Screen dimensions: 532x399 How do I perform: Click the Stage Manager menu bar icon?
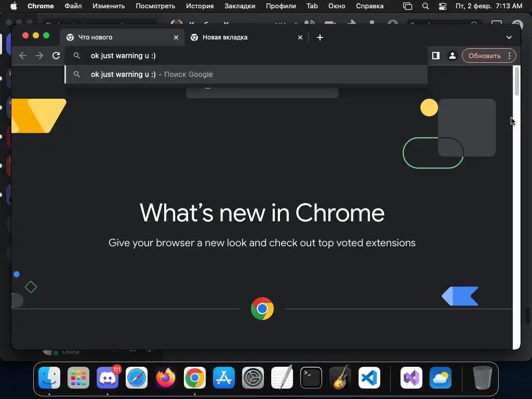(x=407, y=6)
